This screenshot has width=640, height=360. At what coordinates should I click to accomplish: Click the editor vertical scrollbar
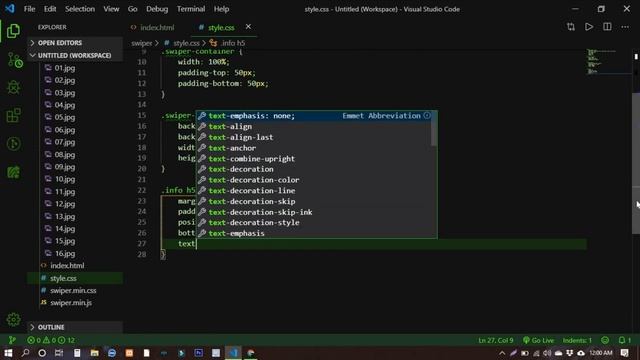[636, 163]
